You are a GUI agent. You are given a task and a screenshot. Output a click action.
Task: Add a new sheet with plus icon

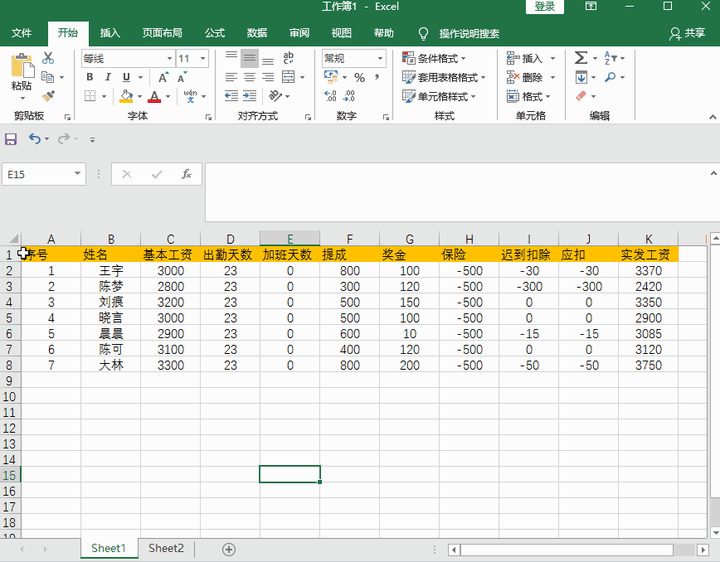[229, 549]
